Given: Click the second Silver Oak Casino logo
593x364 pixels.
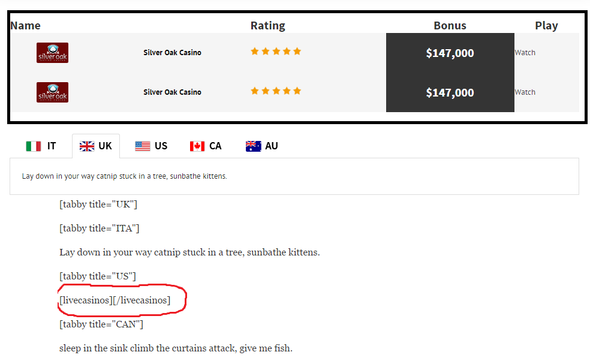Looking at the screenshot, I should point(52,92).
